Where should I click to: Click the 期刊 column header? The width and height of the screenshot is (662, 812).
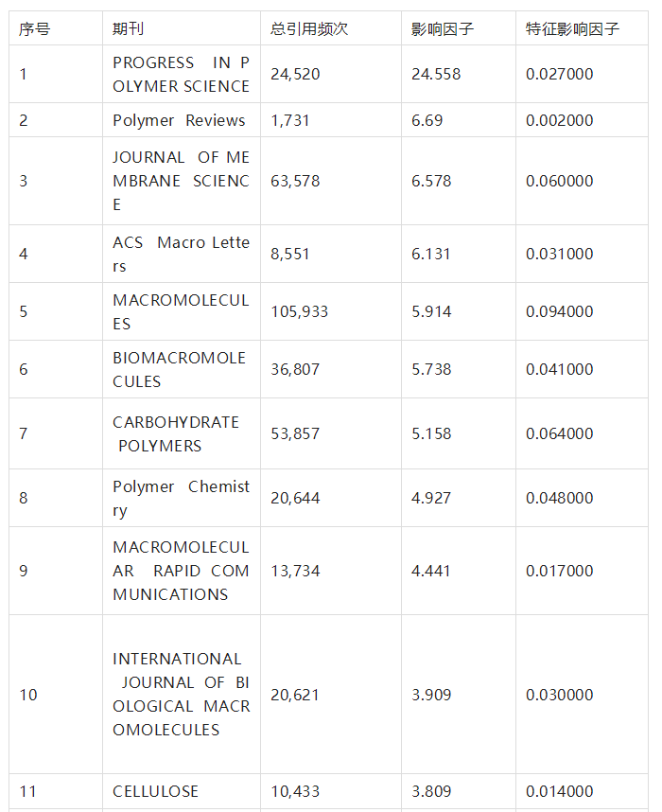[x=182, y=28]
